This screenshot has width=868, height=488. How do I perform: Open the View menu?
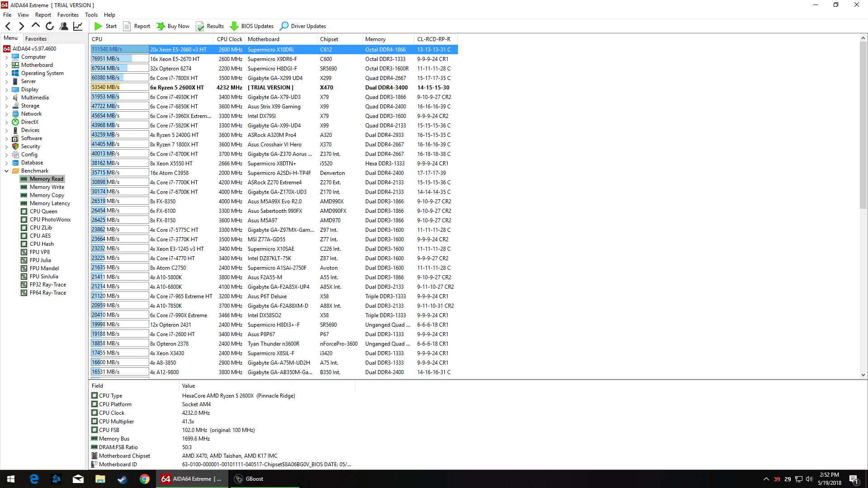(23, 15)
